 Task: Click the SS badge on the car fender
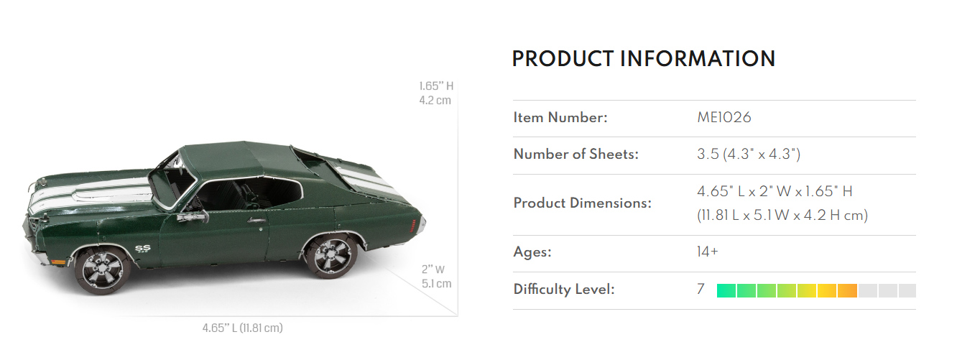[143, 249]
